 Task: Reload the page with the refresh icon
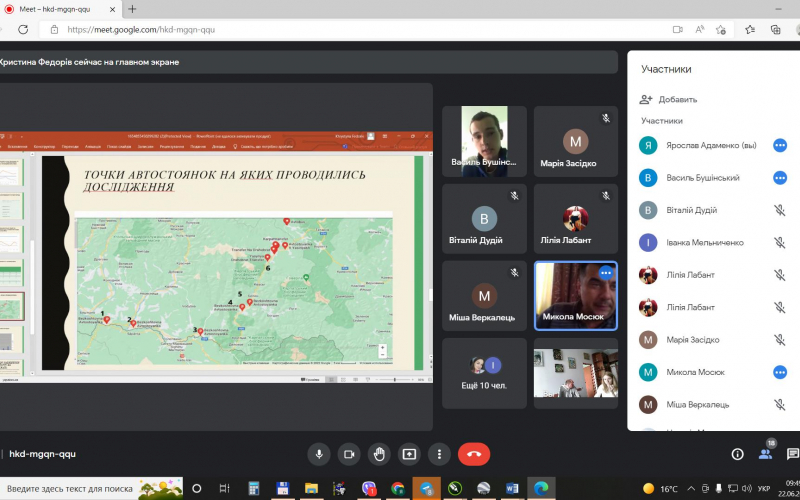pos(23,30)
